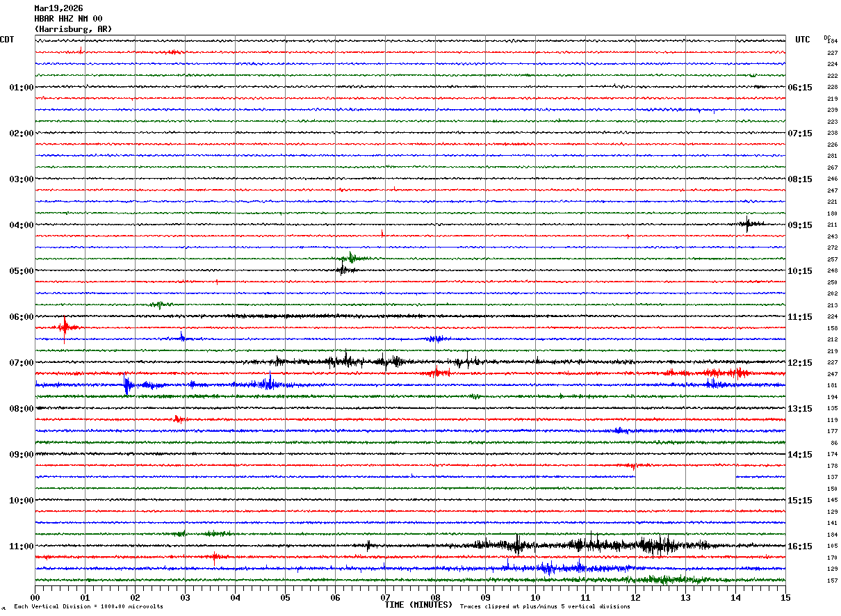841x616 pixels.
Task: Click the 10:15 UTC row label
Action: pyautogui.click(x=800, y=271)
